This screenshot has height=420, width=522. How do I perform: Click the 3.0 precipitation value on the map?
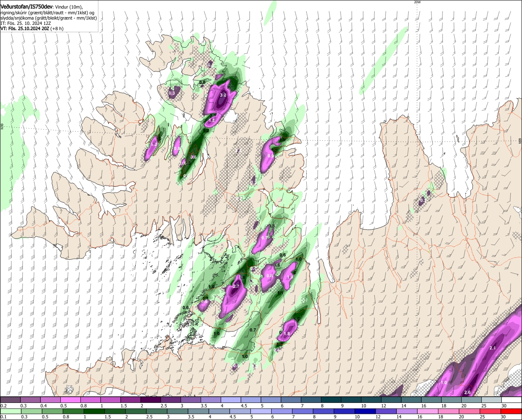pos(223,95)
